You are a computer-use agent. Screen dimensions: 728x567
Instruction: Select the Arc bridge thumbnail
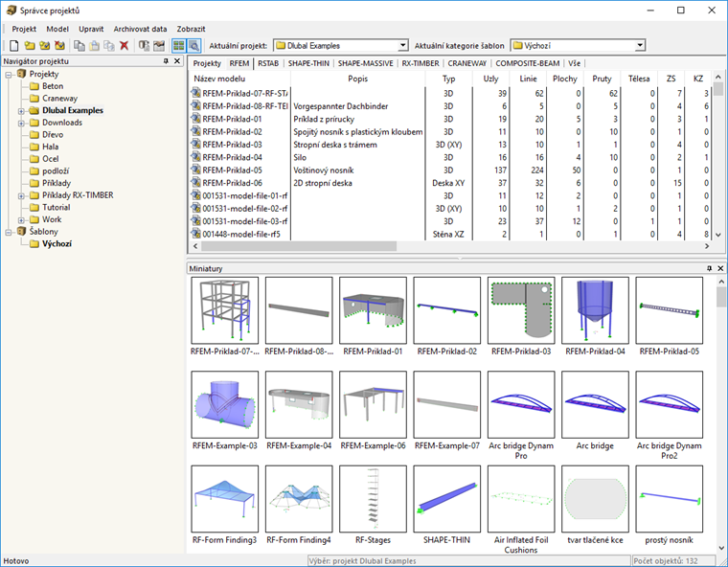point(595,406)
